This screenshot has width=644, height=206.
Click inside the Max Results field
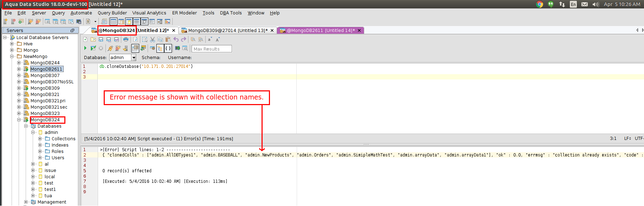pyautogui.click(x=212, y=49)
